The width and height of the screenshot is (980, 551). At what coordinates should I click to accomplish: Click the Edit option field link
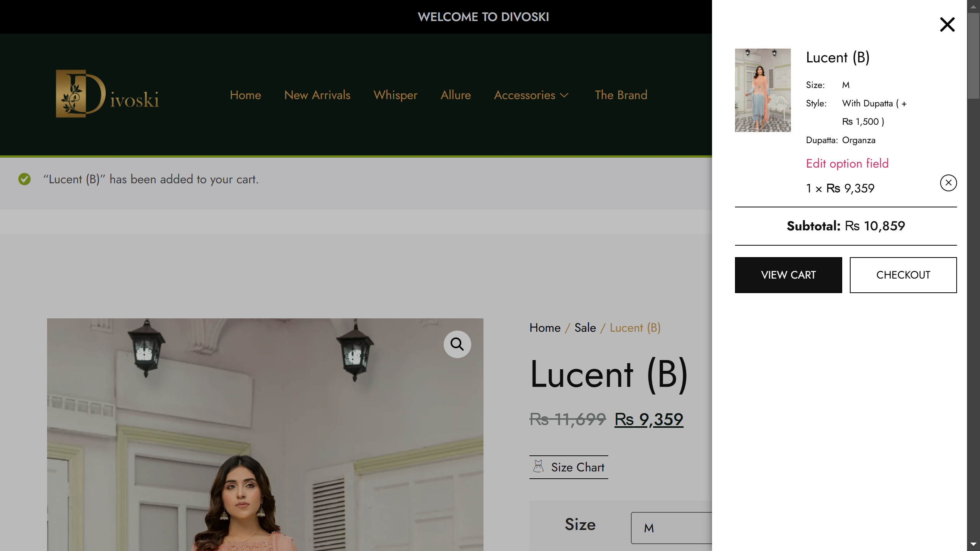pos(847,164)
